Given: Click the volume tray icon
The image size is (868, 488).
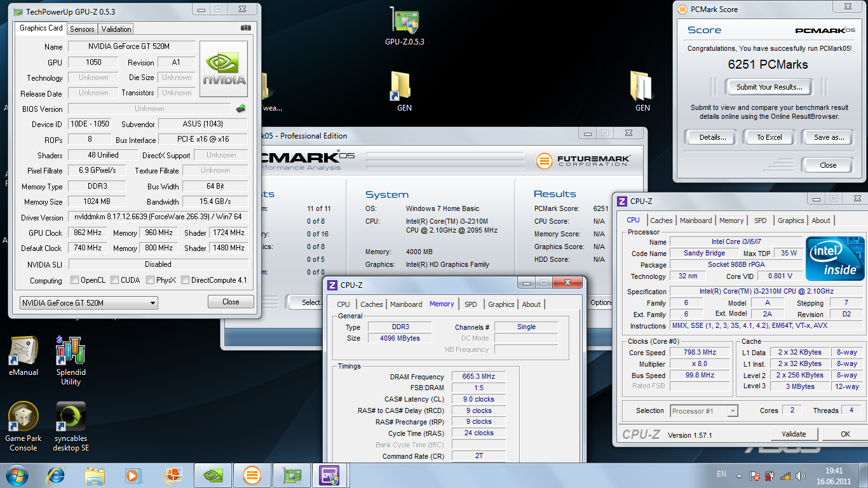Looking at the screenshot, I should [x=800, y=475].
